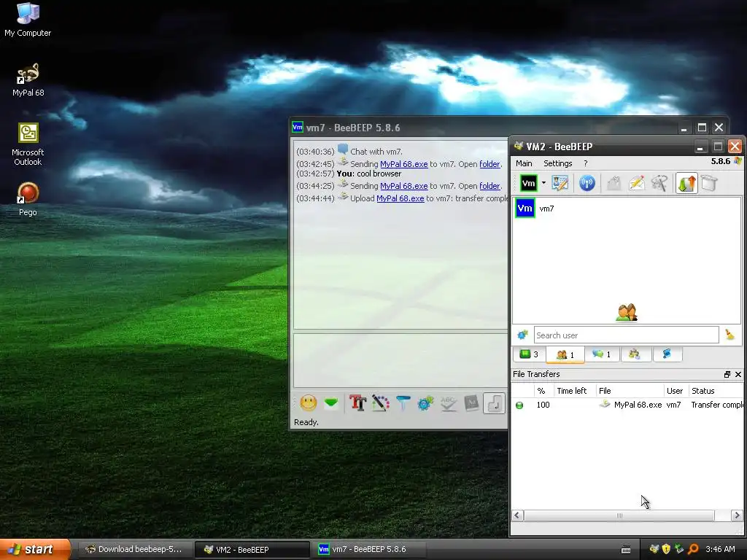Screen dimensions: 747x560
Task: Click the blue funnel filter icon
Action: pyautogui.click(x=403, y=403)
